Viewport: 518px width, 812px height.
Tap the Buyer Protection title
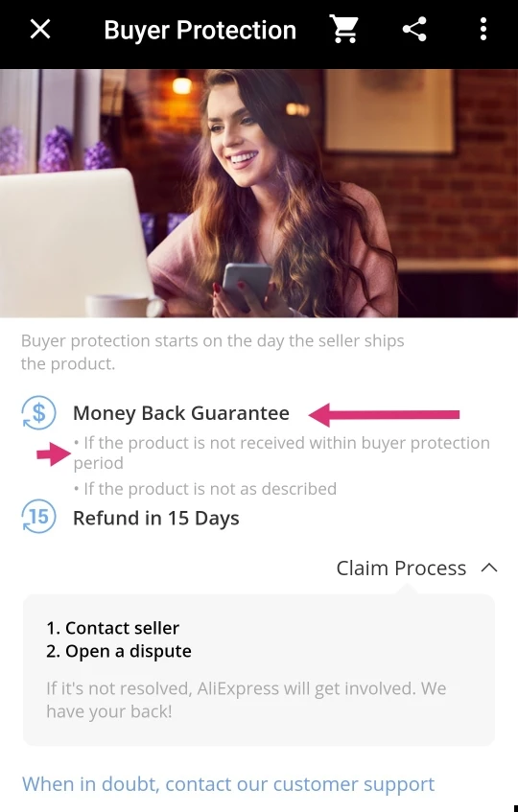[200, 30]
